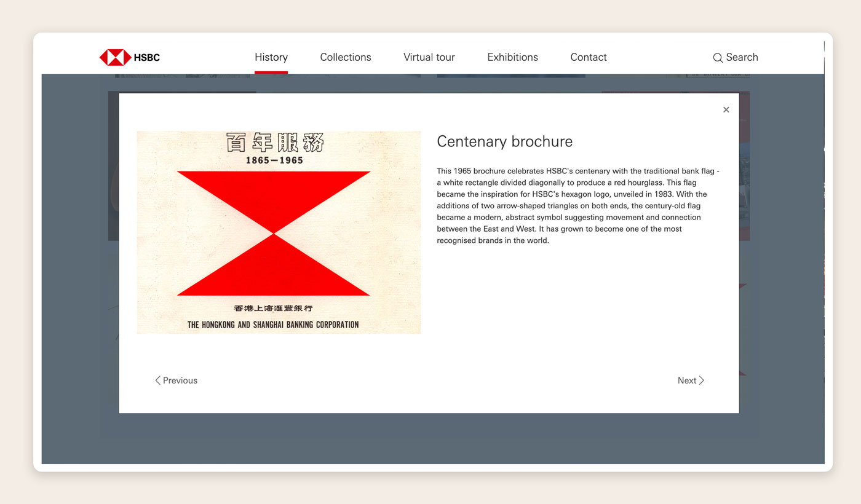Viewport: 861px width, 504px height.
Task: Click the right chevron beside Next
Action: click(x=702, y=380)
